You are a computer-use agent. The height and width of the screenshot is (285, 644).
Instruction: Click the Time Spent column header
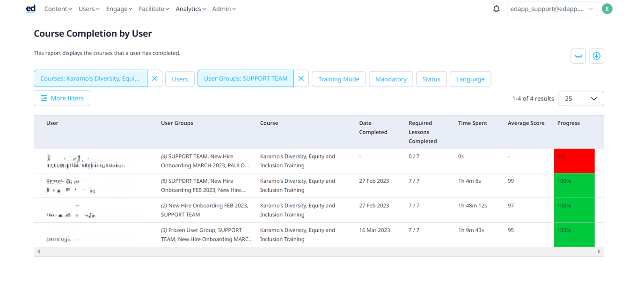(473, 123)
